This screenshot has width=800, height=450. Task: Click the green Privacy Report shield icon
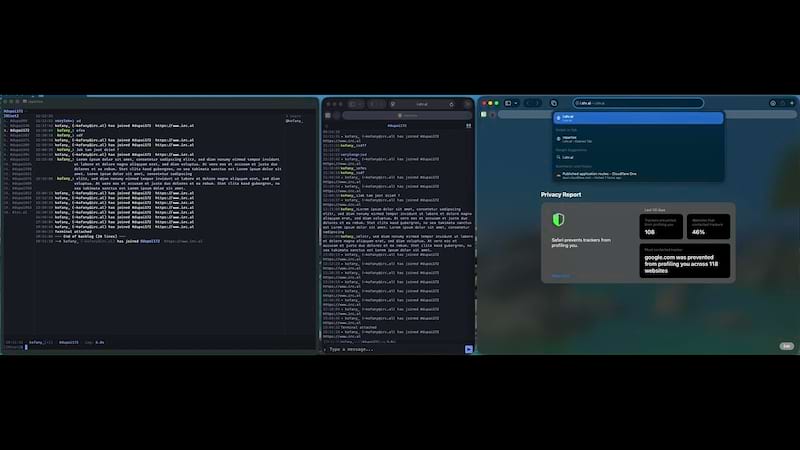coord(558,219)
